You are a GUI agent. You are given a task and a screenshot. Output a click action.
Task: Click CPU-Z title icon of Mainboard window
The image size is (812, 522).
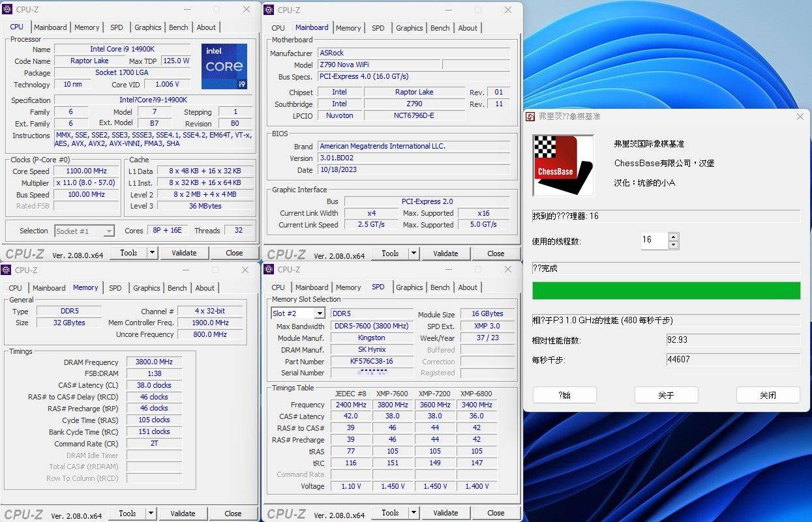[269, 10]
